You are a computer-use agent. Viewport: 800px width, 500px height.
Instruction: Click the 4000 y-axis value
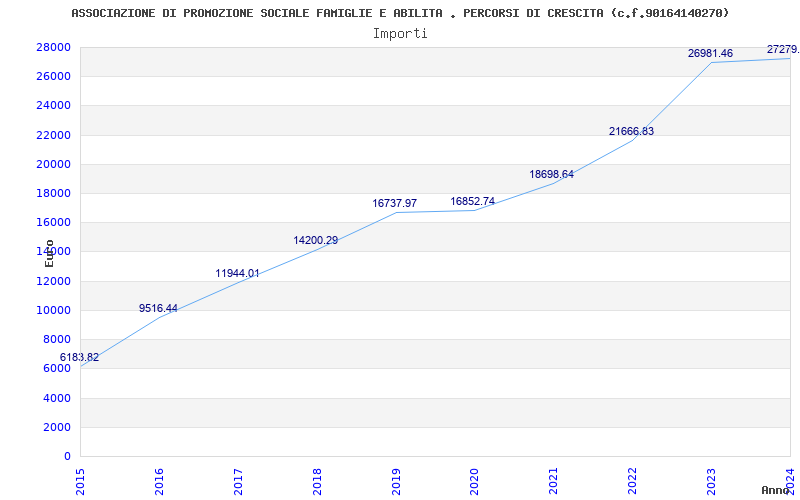(x=57, y=398)
